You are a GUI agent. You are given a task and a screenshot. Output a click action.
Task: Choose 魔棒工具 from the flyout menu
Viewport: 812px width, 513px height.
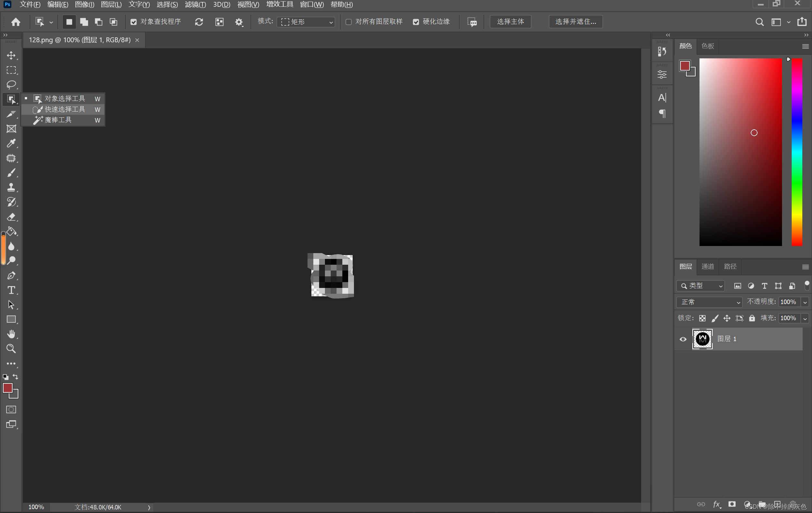58,120
